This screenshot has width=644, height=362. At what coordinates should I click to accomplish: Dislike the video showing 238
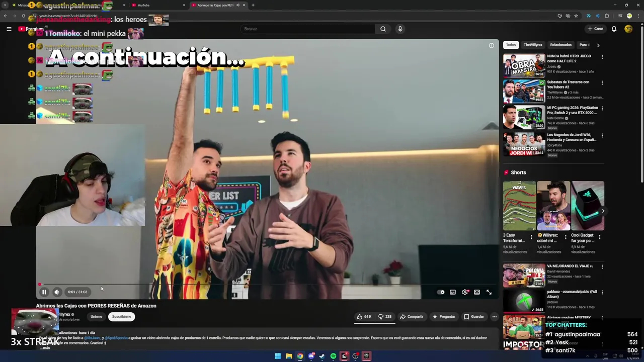click(385, 317)
